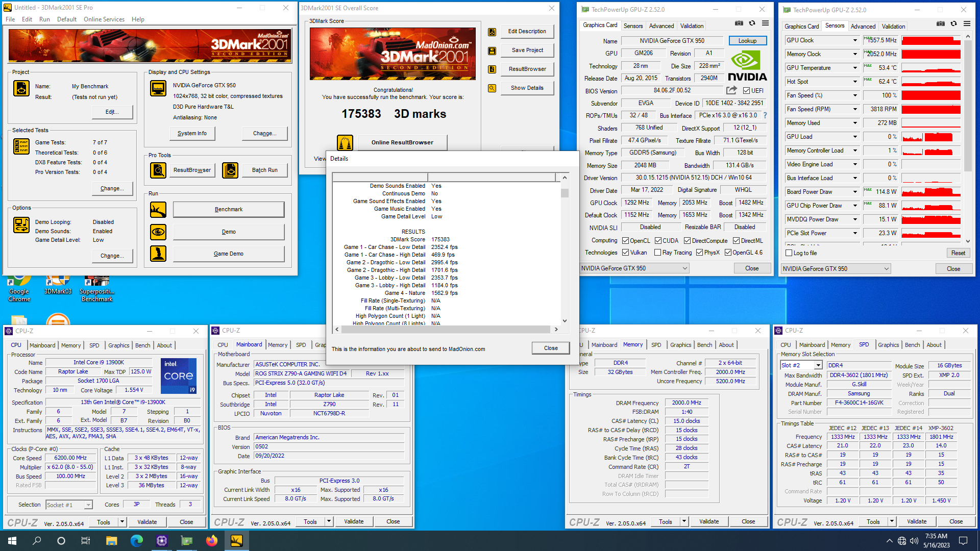Image resolution: width=980 pixels, height=551 pixels.
Task: Click the Game Demo joystick icon
Action: tap(158, 254)
